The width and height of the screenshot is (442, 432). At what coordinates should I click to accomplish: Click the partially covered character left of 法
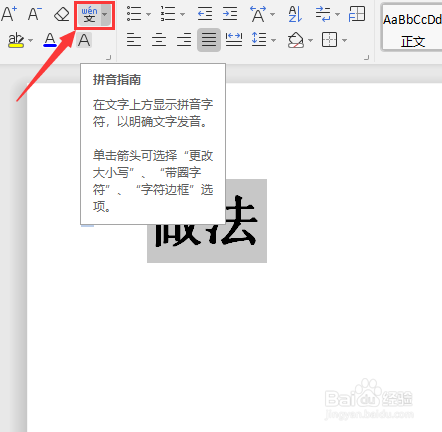point(177,235)
